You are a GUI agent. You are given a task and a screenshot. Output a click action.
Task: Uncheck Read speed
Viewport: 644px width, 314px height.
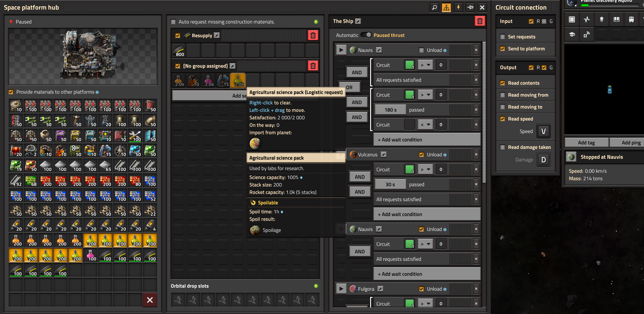coord(503,119)
